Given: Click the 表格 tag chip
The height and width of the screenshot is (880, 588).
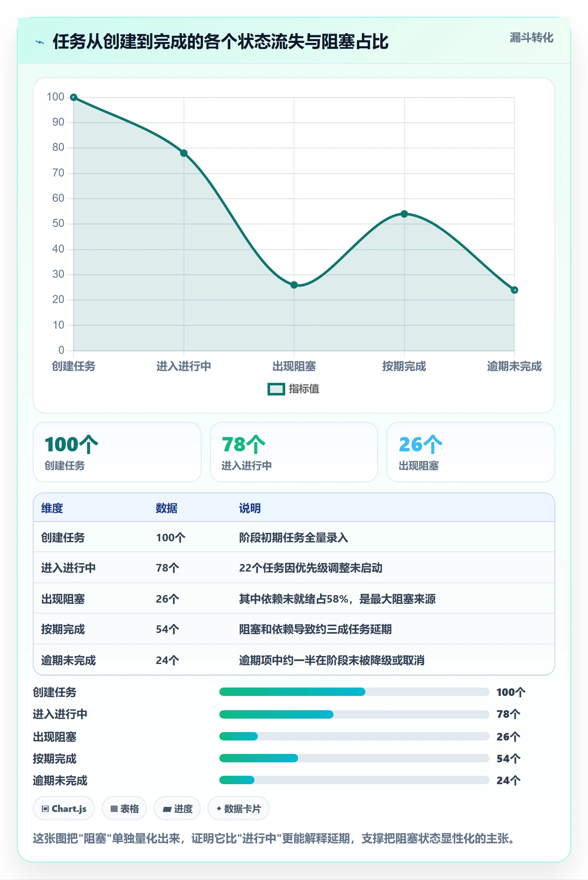Looking at the screenshot, I should click(x=124, y=809).
